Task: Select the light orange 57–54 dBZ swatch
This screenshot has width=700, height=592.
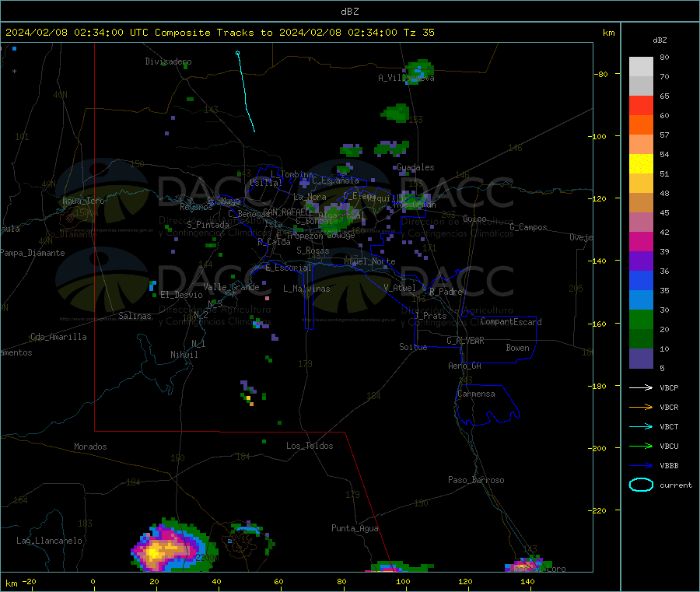Action: click(x=641, y=144)
